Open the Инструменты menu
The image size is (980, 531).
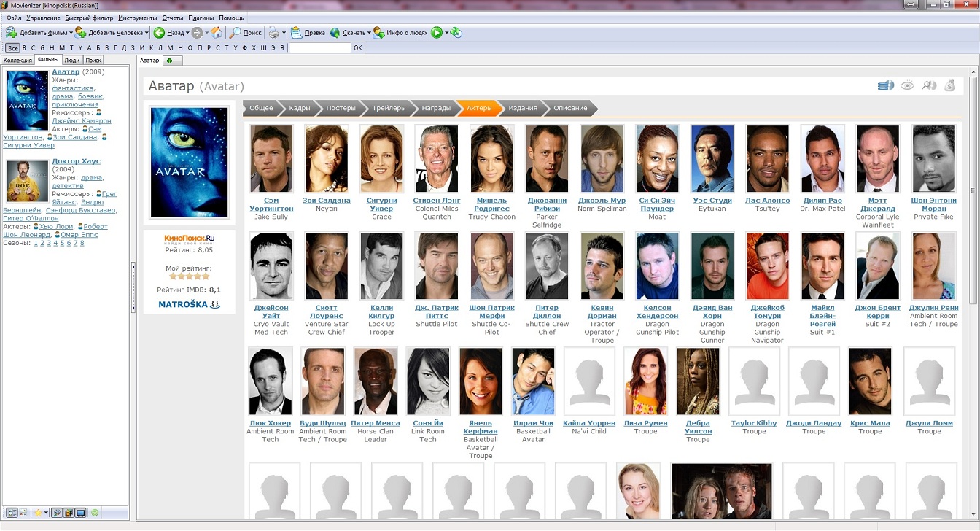(x=137, y=18)
